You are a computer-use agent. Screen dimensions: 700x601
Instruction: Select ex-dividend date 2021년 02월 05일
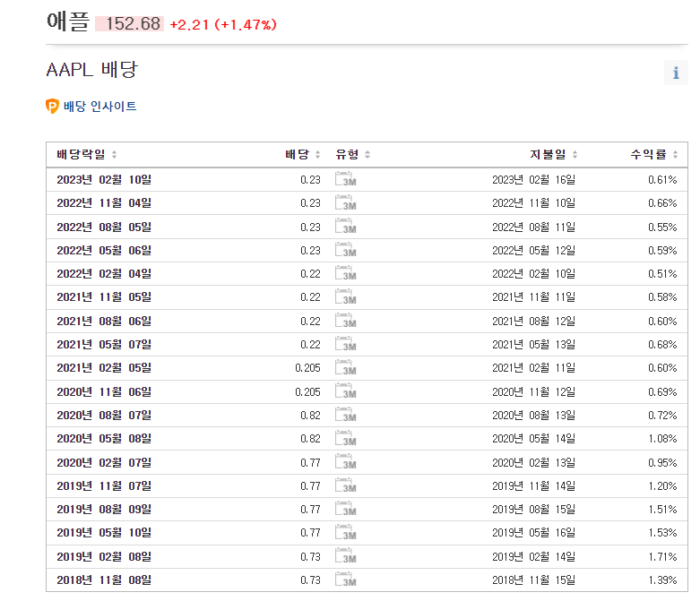click(104, 367)
